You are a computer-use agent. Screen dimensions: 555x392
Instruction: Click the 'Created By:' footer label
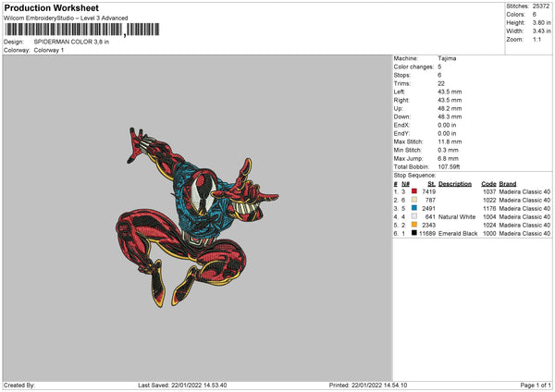19,386
